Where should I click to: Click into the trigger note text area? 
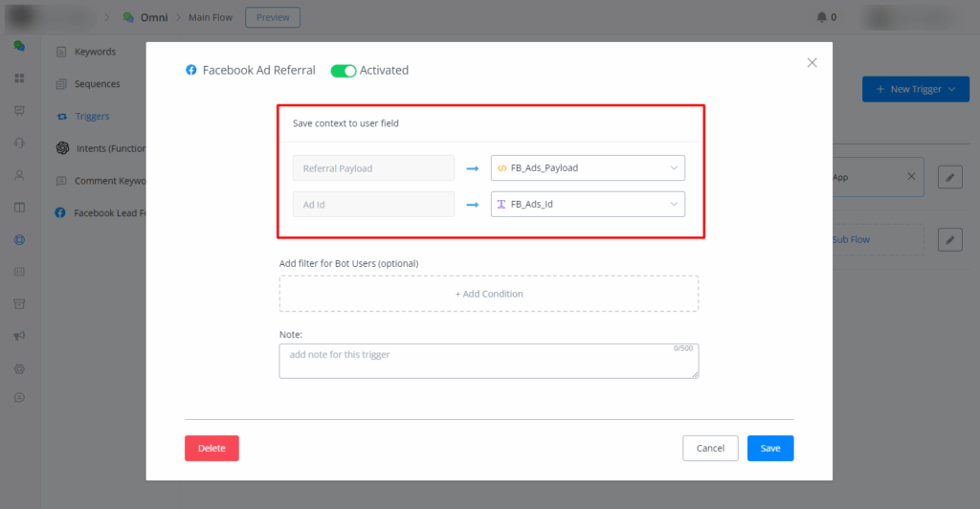488,361
